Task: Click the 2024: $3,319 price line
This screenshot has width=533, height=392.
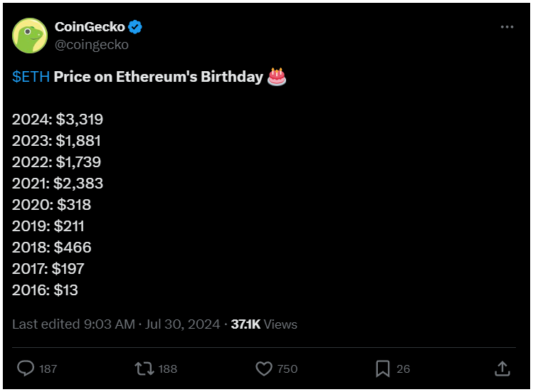Action: 58,120
